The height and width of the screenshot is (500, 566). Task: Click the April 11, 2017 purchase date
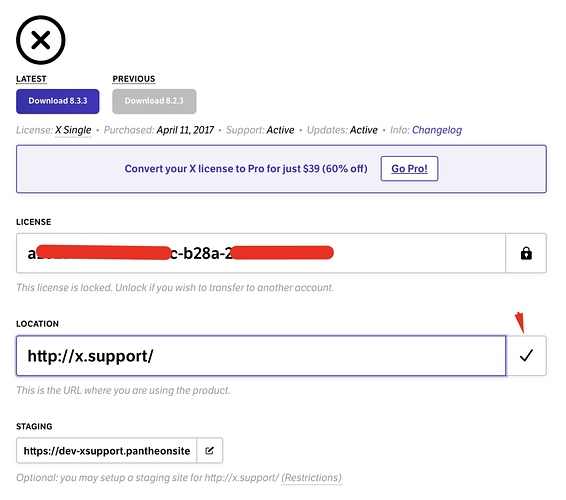coord(185,130)
